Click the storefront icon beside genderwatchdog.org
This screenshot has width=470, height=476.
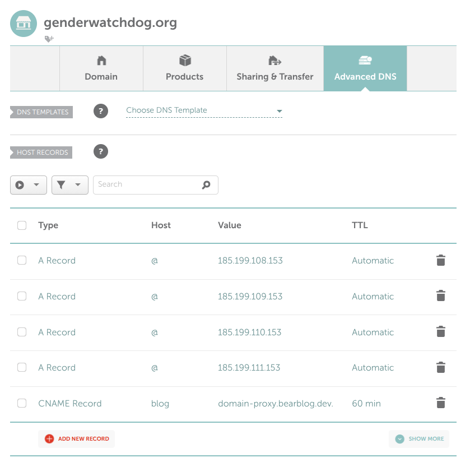(x=23, y=24)
